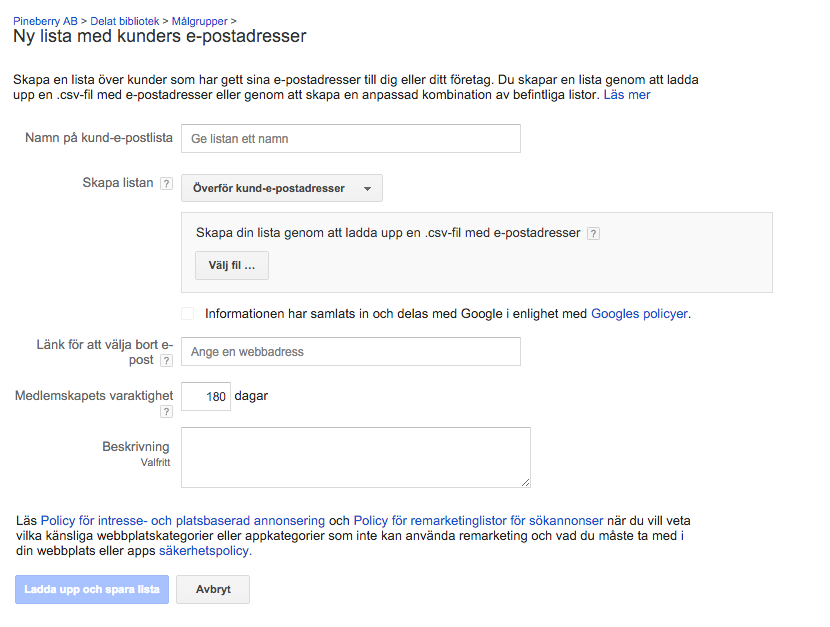Viewport: 830px width, 627px height.
Task: Go to the Målgrupper breadcrumb link
Action: [x=200, y=21]
